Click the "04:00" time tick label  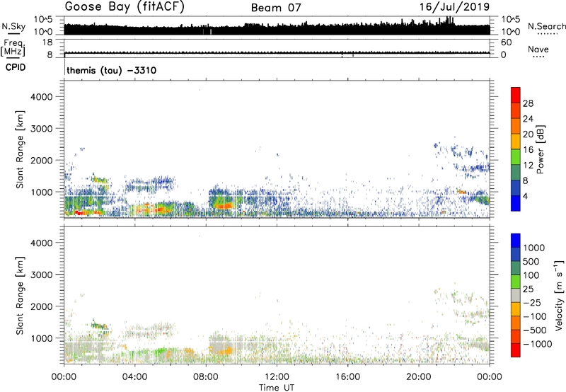tap(134, 377)
